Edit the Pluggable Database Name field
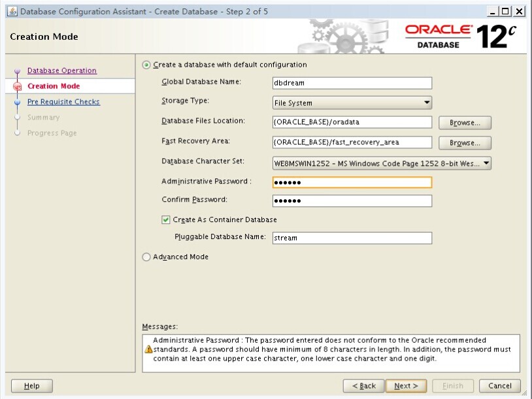Viewport: 532px width, 399px height. point(352,238)
